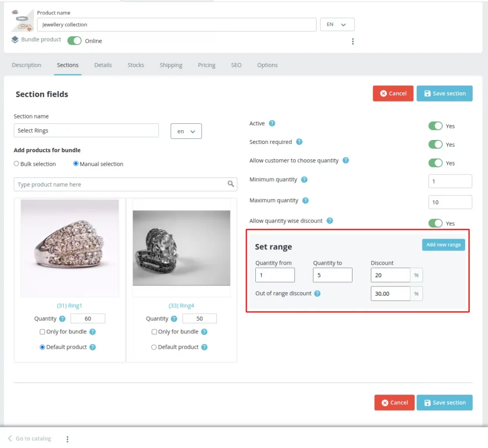The height and width of the screenshot is (448, 488).
Task: Click the Ring4 product thumbnail
Action: [181, 248]
